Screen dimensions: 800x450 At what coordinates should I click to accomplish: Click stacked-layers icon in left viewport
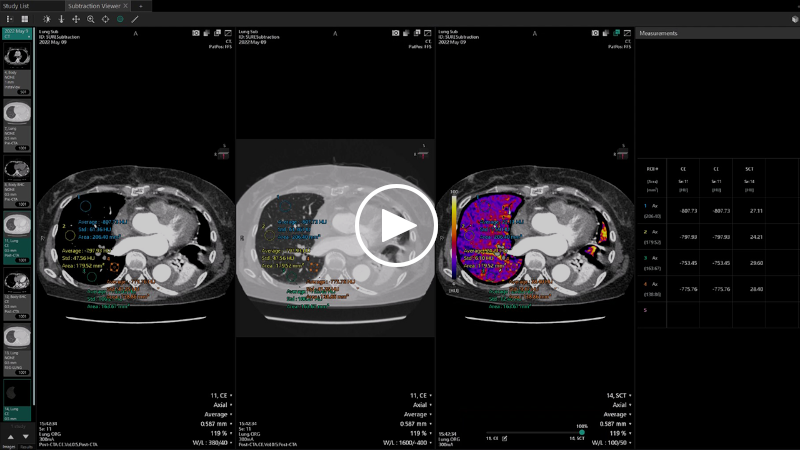point(207,33)
